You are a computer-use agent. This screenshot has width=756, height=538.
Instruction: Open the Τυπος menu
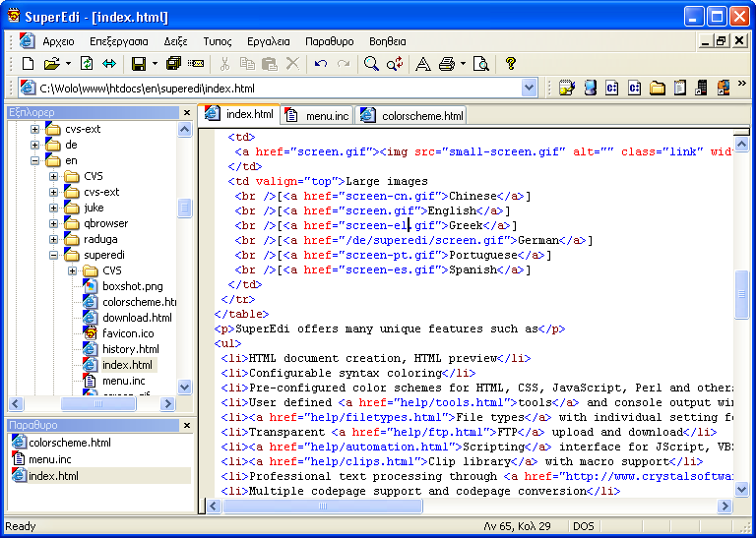coord(218,41)
